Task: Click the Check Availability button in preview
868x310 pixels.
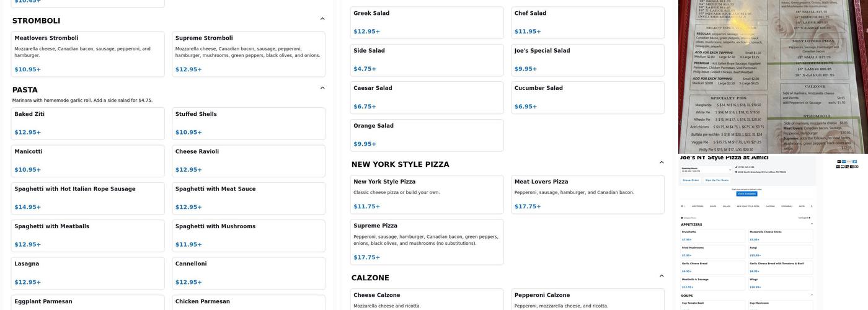Action: click(x=747, y=194)
